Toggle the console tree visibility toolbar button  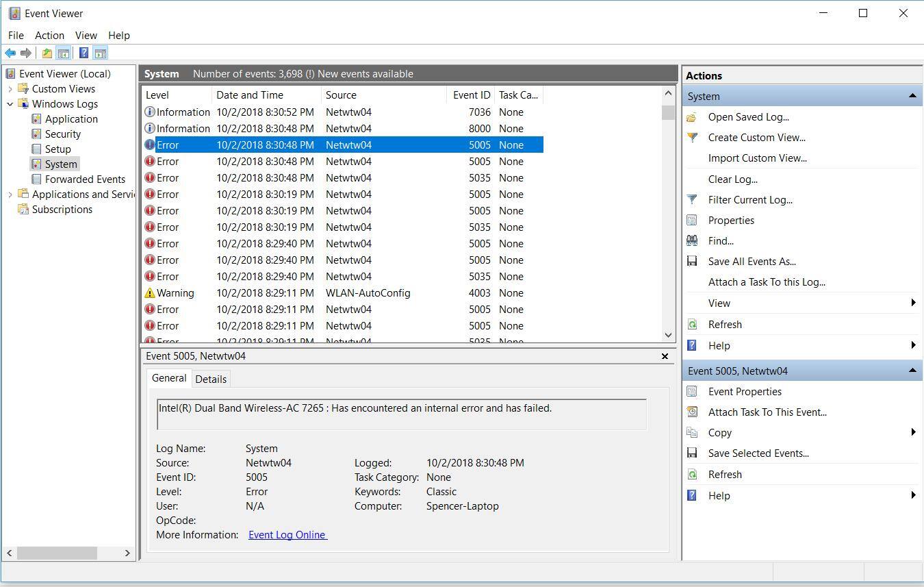coord(64,53)
